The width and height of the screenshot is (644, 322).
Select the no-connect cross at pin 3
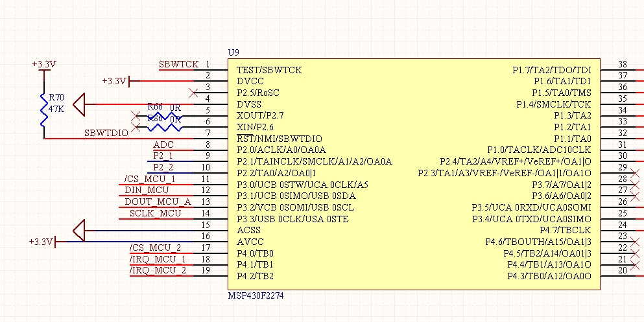click(193, 93)
